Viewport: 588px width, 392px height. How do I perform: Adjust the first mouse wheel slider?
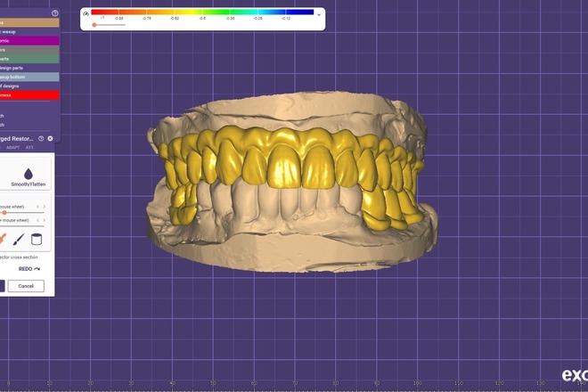22,213
